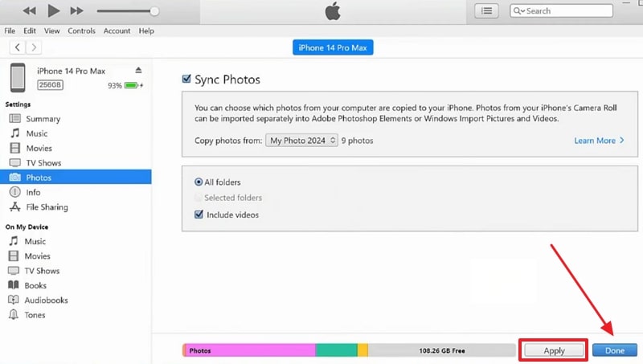Click the Settings Music note icon

click(x=15, y=133)
